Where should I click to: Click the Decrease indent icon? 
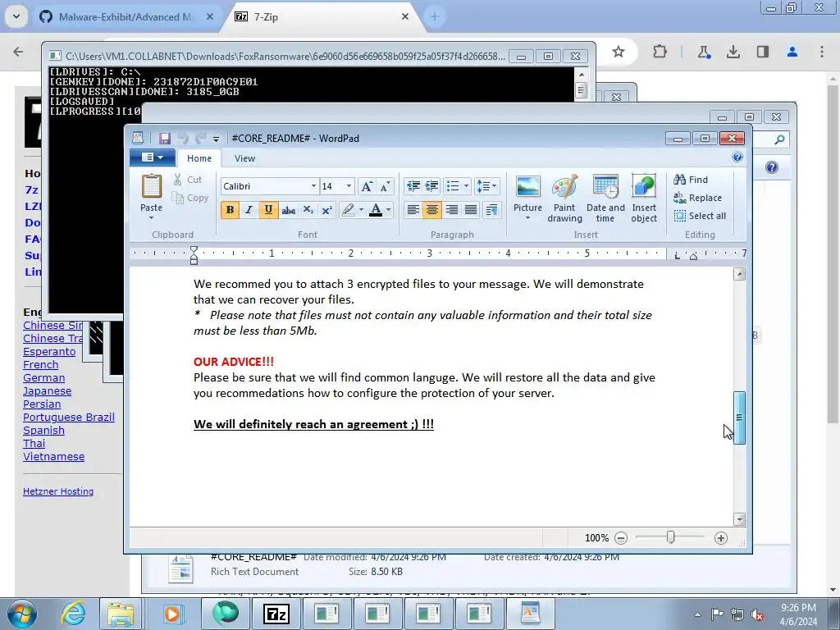tap(413, 186)
